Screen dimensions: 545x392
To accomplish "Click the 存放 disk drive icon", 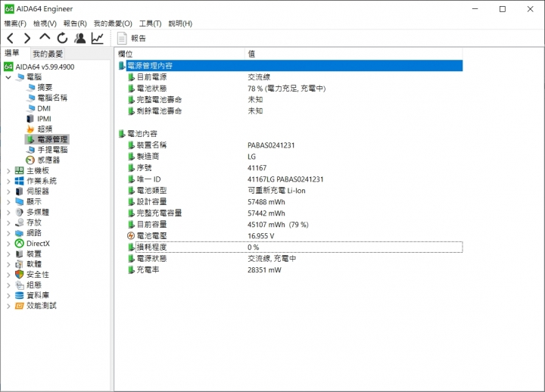I will pyautogui.click(x=20, y=222).
